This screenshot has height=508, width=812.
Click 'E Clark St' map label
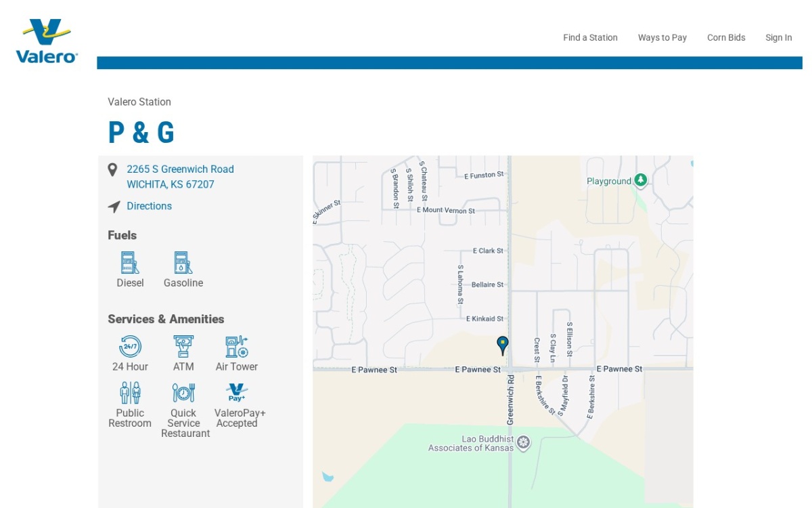[x=488, y=251]
